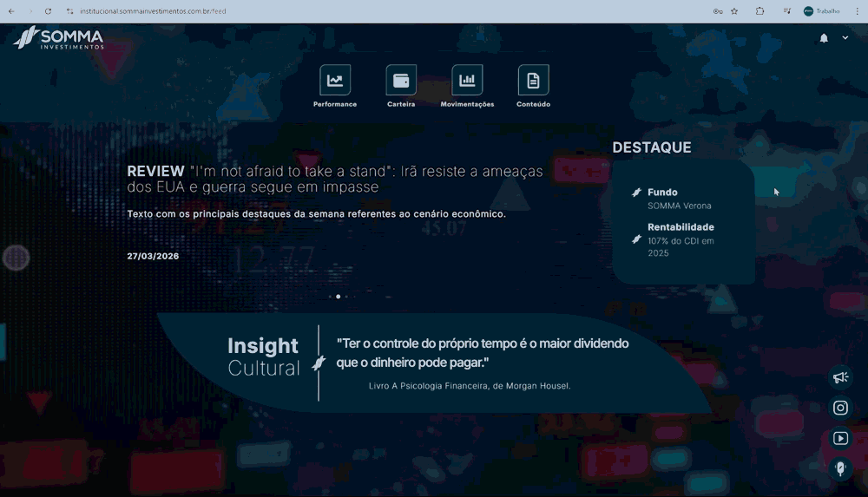Click the browser address bar URL
This screenshot has height=497, width=868.
153,11
